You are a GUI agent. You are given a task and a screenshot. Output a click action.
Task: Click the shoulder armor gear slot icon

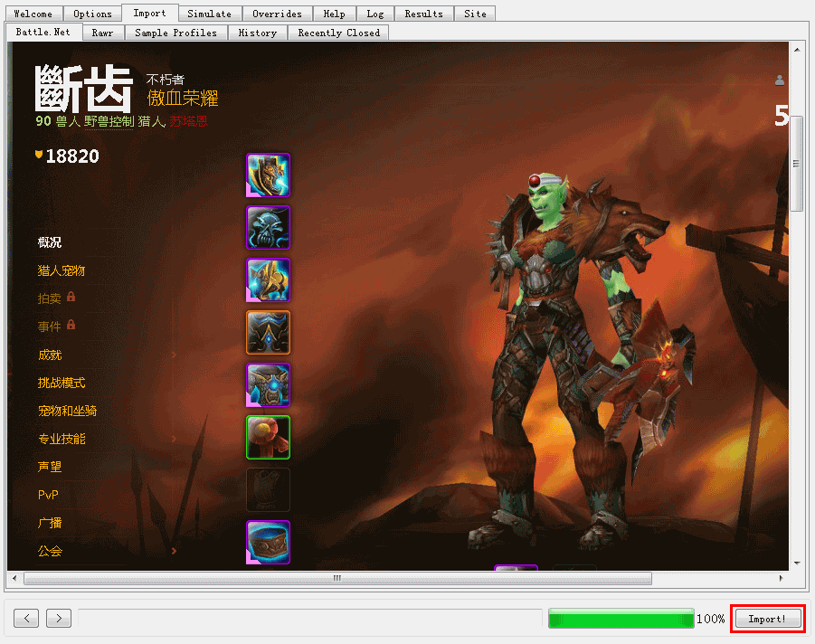pyautogui.click(x=269, y=280)
